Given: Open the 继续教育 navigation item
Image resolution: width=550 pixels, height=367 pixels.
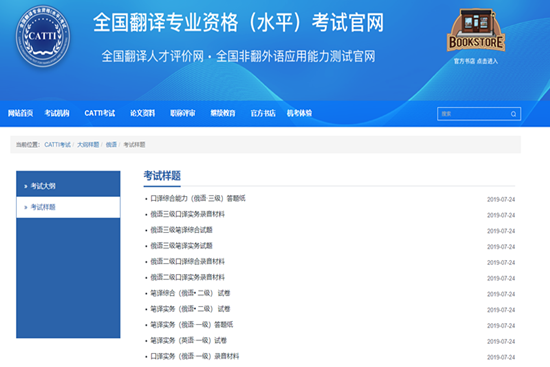Looking at the screenshot, I should pos(223,113).
